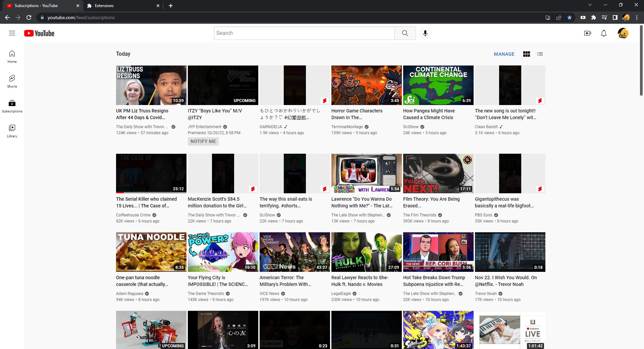Image resolution: width=644 pixels, height=349 pixels.
Task: Open media control icon in browser toolbar
Action: click(604, 17)
